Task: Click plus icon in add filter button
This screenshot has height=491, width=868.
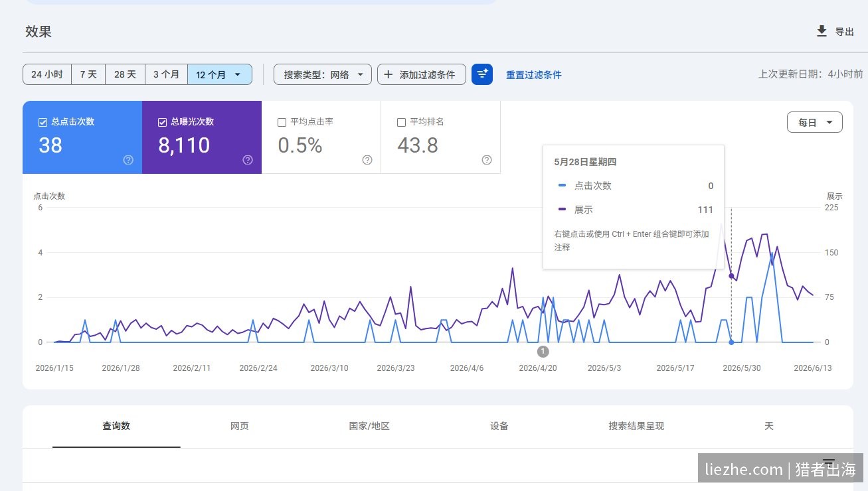Action: (389, 74)
